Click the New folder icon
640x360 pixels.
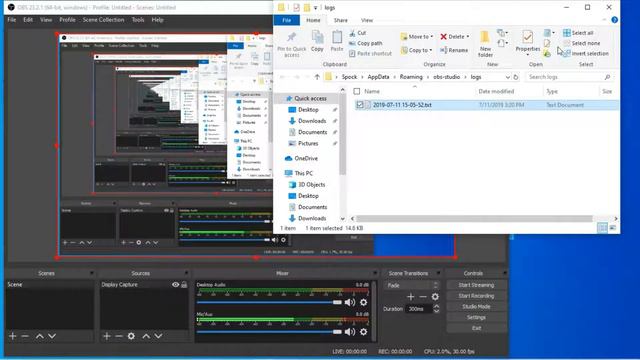click(485, 37)
